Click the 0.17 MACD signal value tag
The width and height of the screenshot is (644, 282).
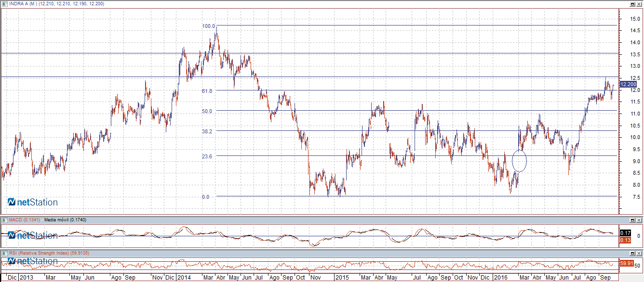pyautogui.click(x=626, y=233)
